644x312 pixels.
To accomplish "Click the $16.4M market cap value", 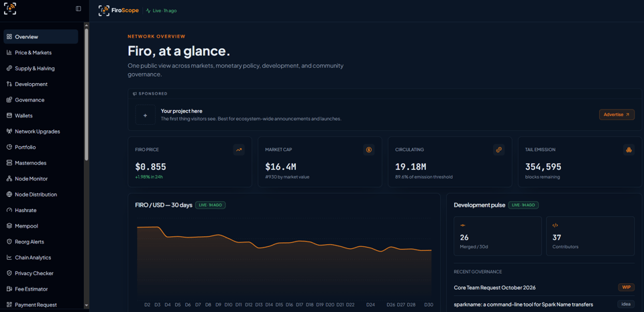I will pyautogui.click(x=280, y=166).
